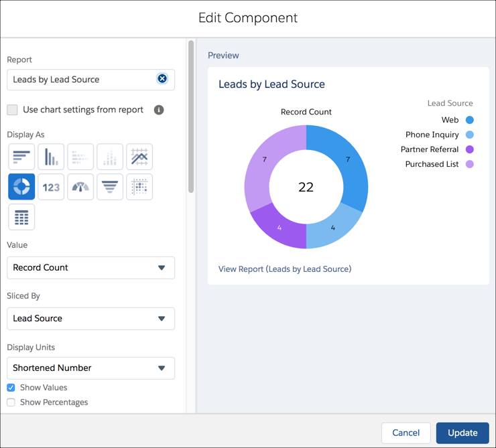Click the Purchased List legend label
Viewport: 496px width, 448px height.
coord(432,164)
